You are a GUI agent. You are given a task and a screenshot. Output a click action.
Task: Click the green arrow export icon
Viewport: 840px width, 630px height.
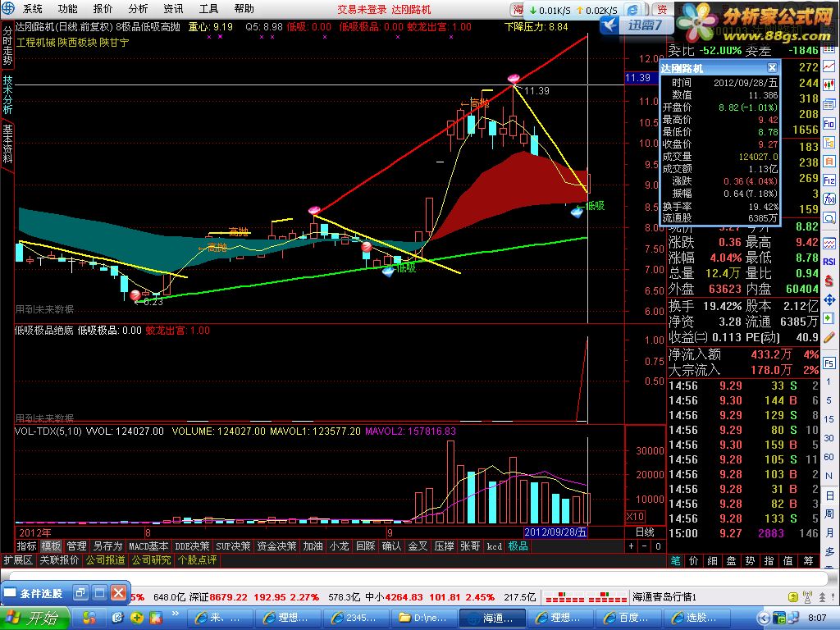click(829, 318)
